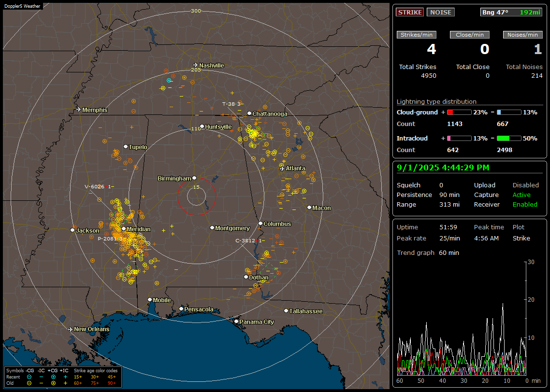This screenshot has width=550, height=392.
Task: Click the Noises/min header button
Action: [522, 35]
